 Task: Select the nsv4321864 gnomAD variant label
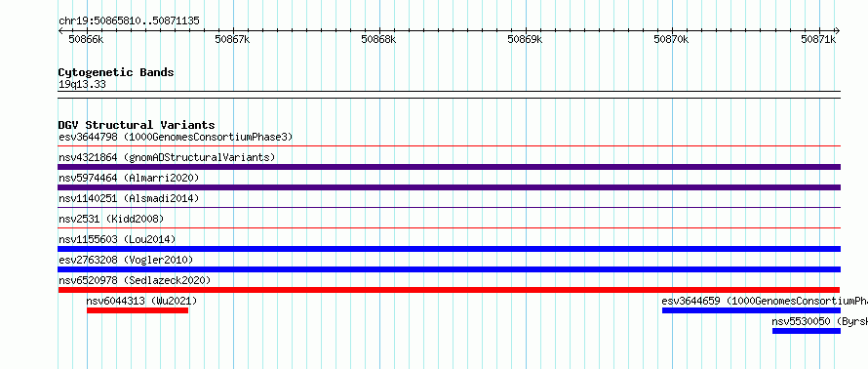click(167, 157)
